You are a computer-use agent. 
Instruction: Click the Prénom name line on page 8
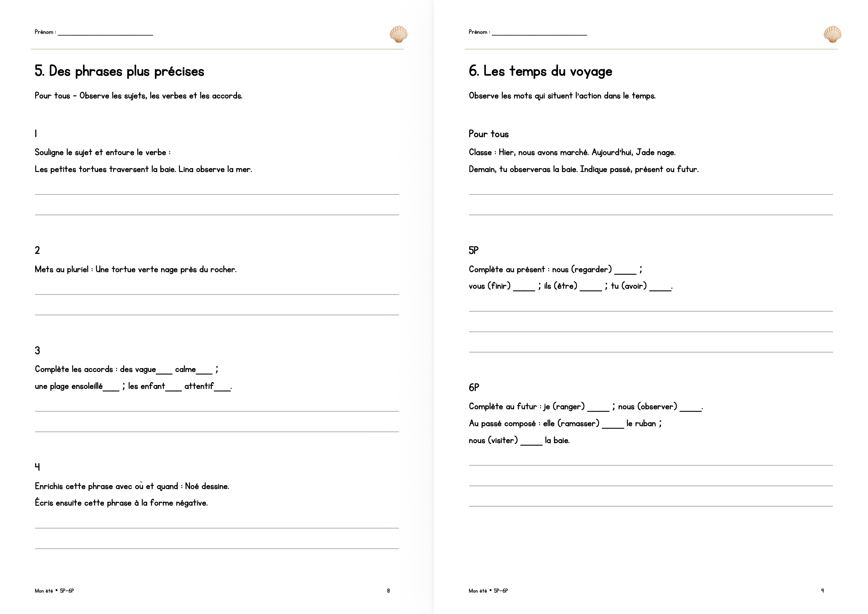coord(105,35)
